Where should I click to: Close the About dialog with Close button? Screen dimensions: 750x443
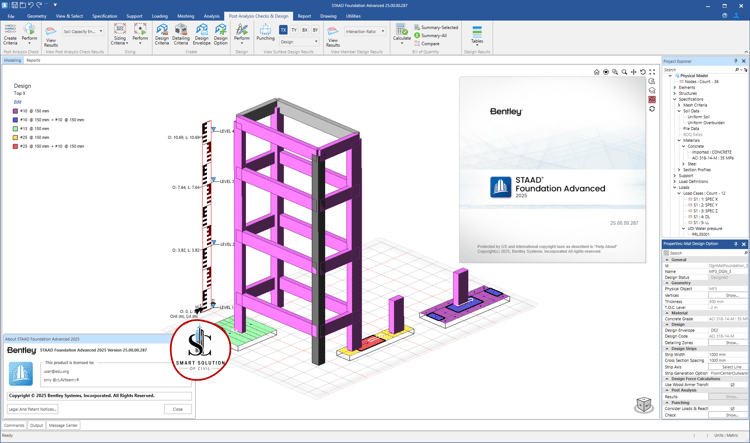pos(178,409)
